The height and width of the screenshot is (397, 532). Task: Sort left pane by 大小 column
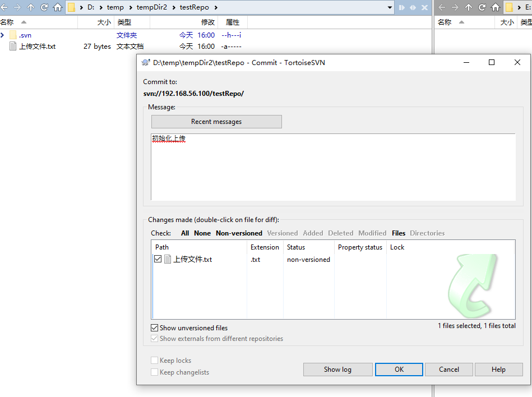coord(96,22)
